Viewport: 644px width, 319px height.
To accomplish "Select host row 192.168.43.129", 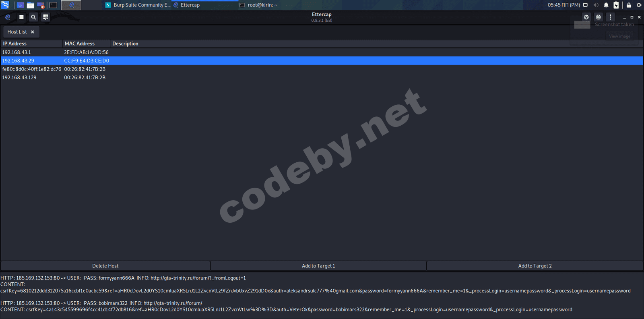I will [x=322, y=78].
